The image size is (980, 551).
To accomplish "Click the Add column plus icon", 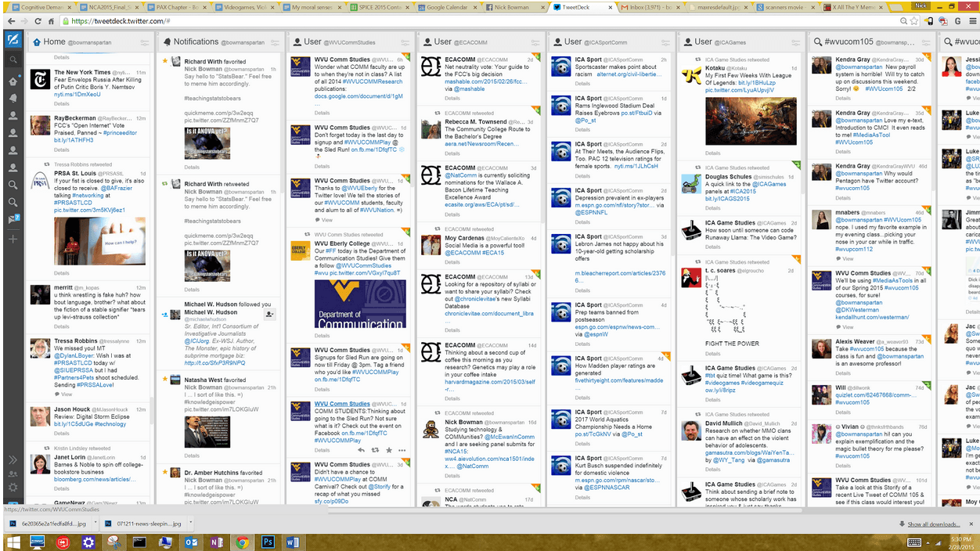I will click(13, 239).
